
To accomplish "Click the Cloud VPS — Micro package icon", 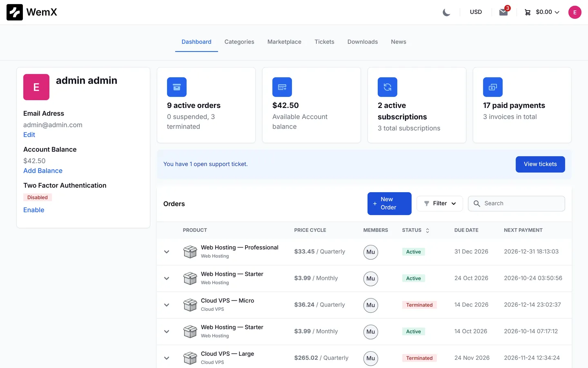I will 190,305.
